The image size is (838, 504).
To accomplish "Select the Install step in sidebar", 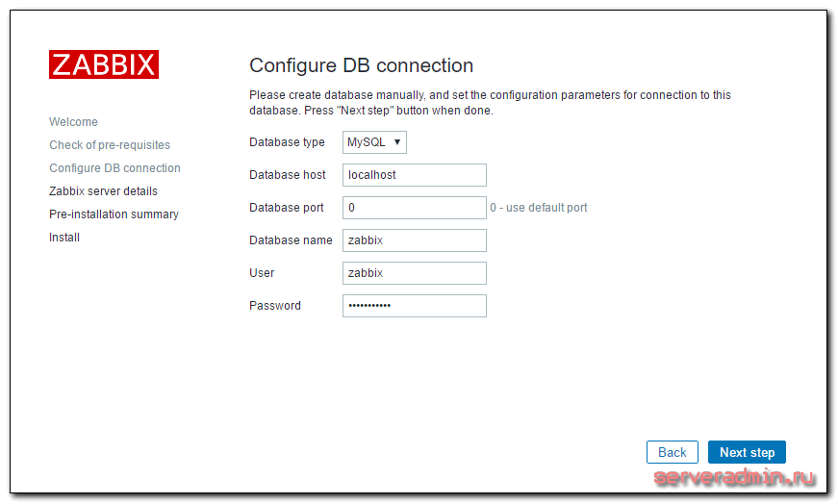I will pyautogui.click(x=64, y=238).
